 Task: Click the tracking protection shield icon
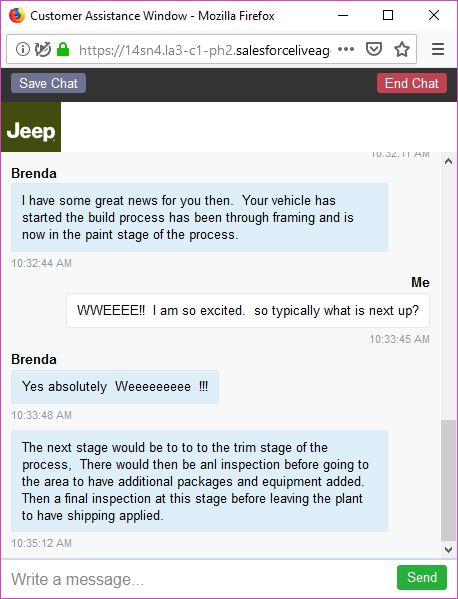click(43, 49)
